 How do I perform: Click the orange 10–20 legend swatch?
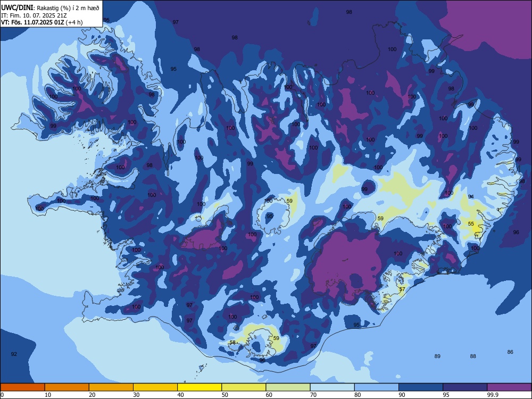click(x=67, y=387)
